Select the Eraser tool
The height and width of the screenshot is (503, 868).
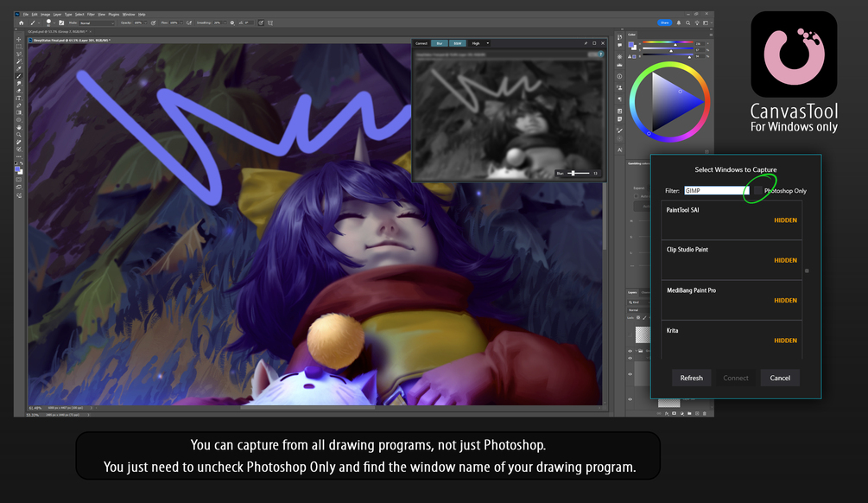point(19,90)
